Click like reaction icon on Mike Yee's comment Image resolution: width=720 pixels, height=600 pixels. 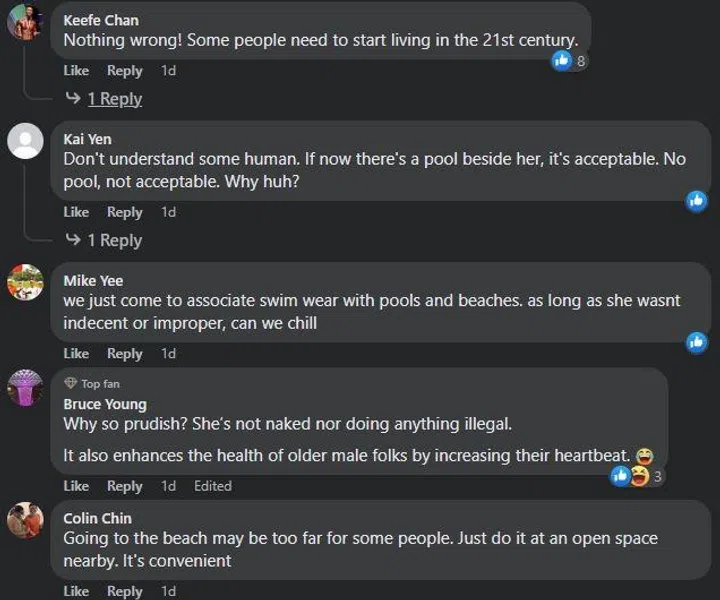(697, 342)
